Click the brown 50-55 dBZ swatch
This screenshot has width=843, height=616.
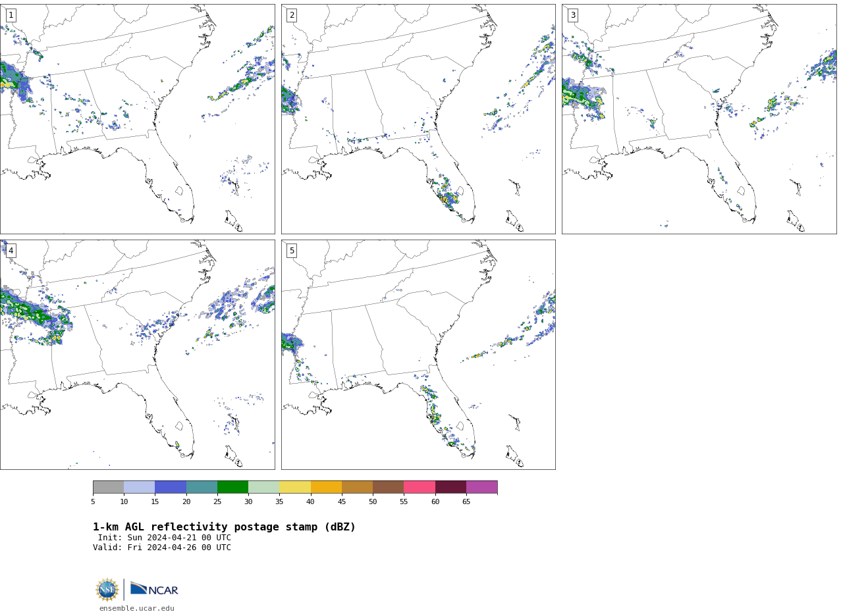(388, 487)
